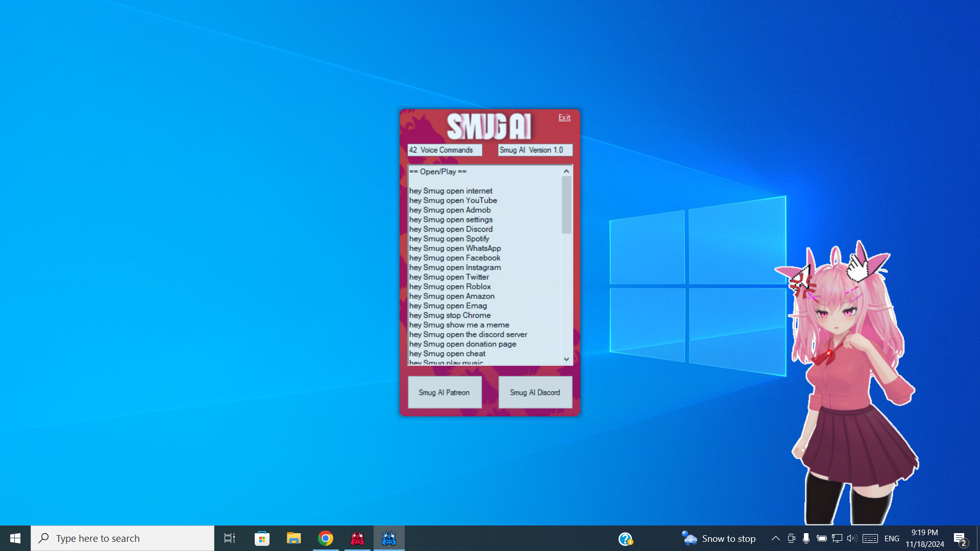Click the microphone icon in the system tray
980x551 pixels.
[x=806, y=538]
